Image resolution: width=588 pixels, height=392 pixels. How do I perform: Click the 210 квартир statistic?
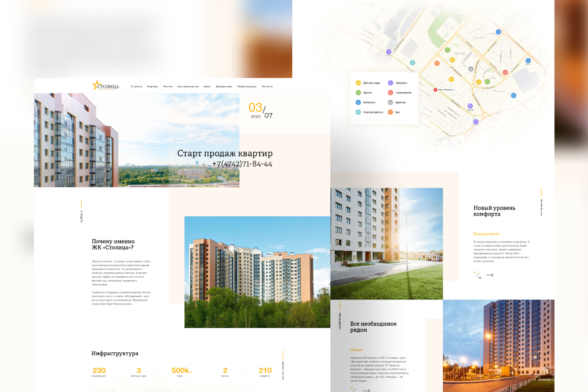click(x=265, y=372)
